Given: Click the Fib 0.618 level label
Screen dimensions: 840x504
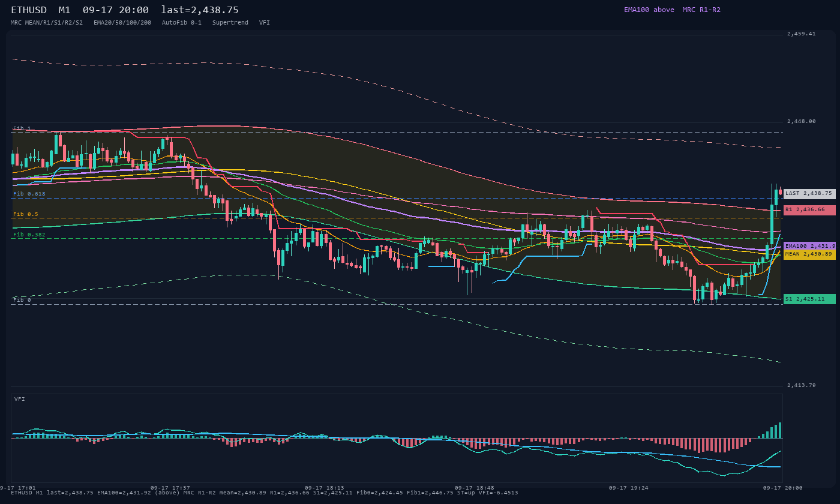Looking at the screenshot, I should 29,194.
